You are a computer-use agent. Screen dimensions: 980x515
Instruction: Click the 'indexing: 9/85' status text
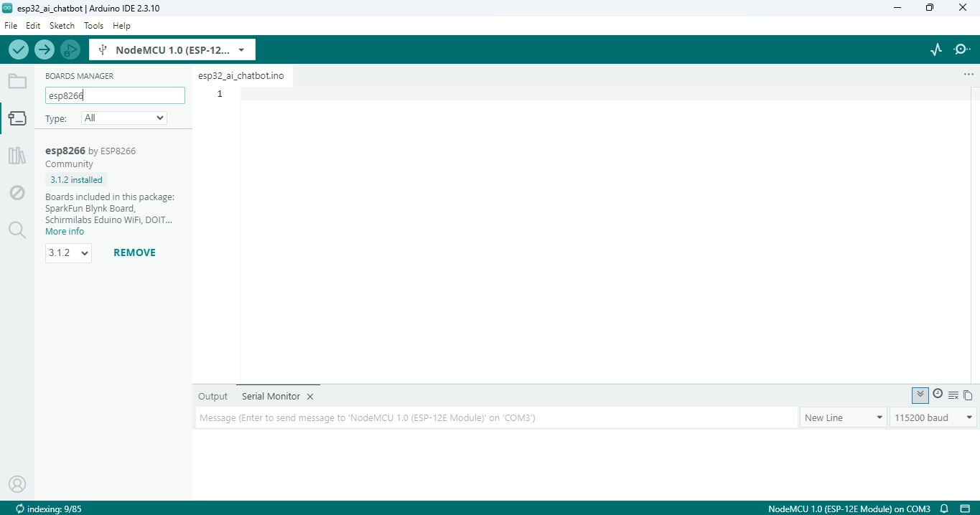[55, 509]
